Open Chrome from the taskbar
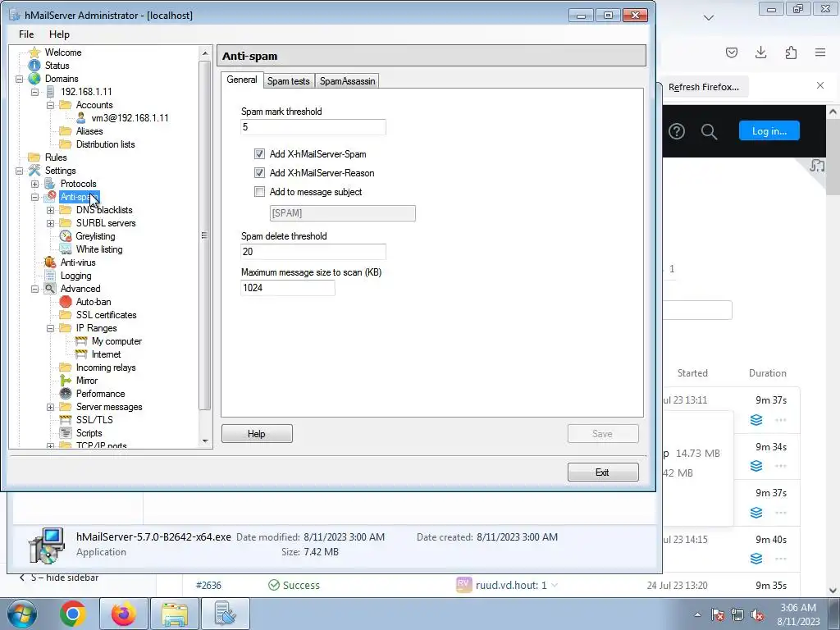Viewport: 840px width, 630px height. point(73,614)
